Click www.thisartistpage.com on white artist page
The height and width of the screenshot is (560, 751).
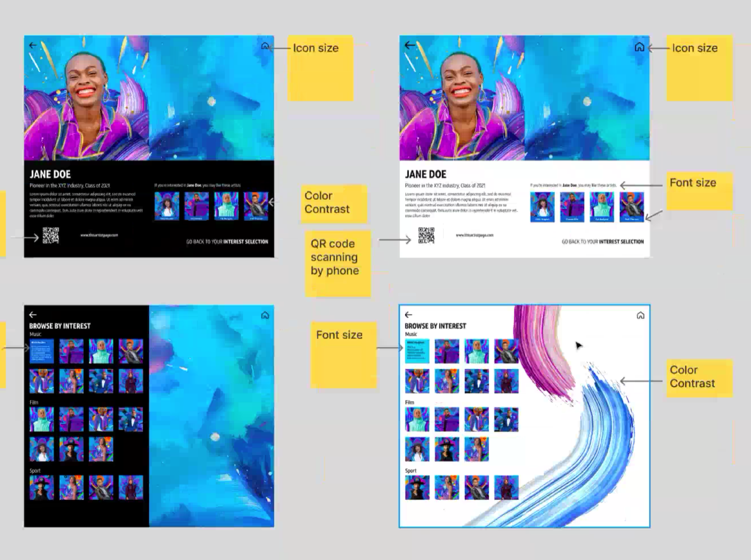(x=474, y=235)
